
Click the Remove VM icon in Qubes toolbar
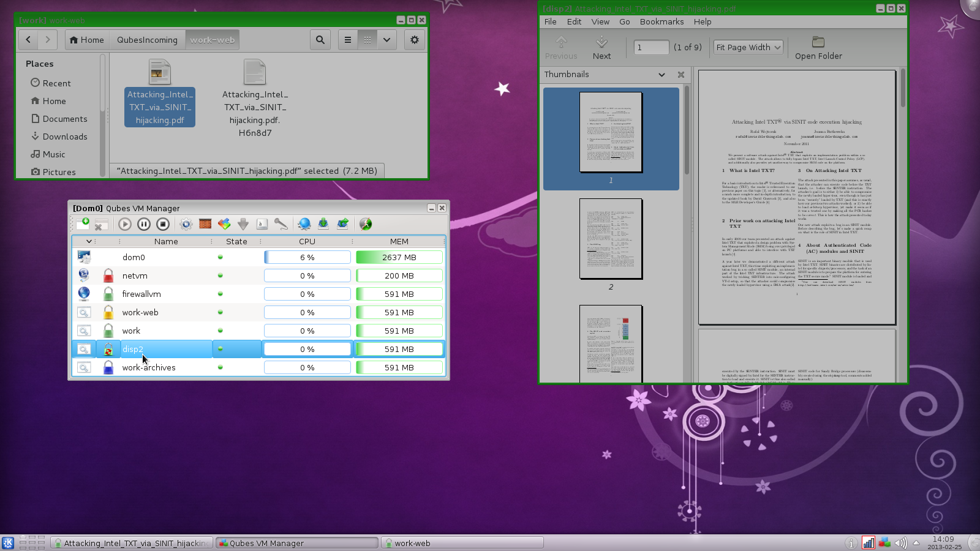101,224
